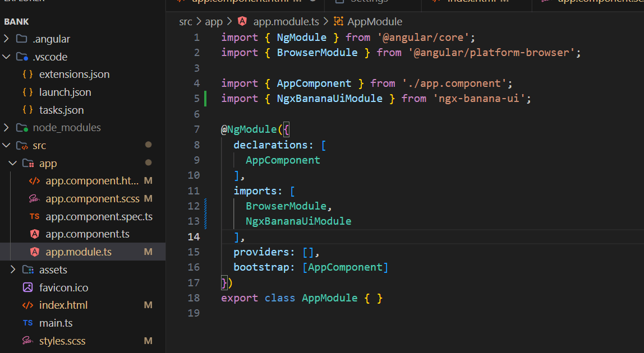
Task: Click the app folder icon
Action: (x=29, y=164)
